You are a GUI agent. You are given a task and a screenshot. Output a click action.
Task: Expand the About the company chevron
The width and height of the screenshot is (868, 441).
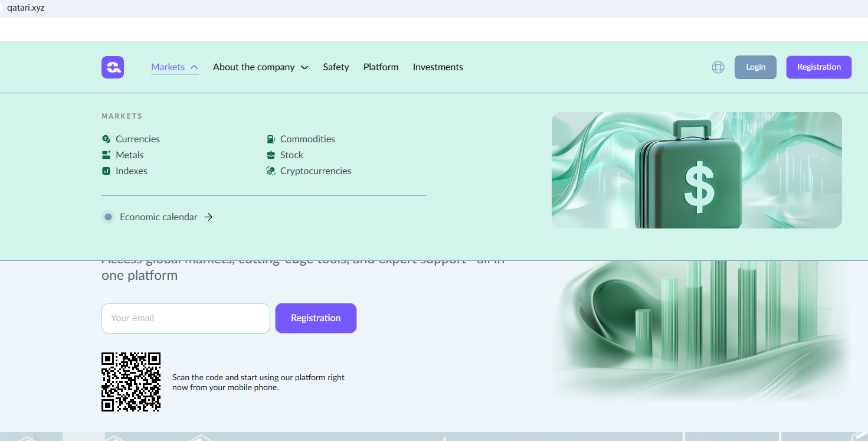coord(304,67)
